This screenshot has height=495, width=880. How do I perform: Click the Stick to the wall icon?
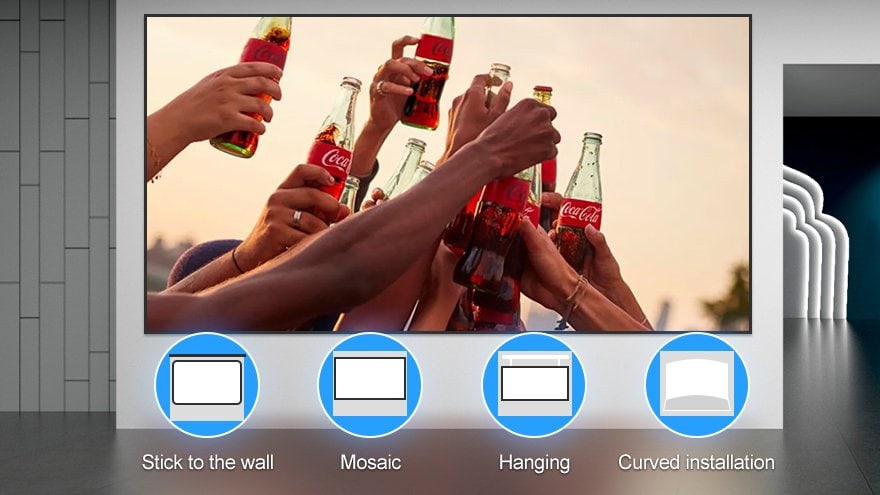tap(207, 385)
